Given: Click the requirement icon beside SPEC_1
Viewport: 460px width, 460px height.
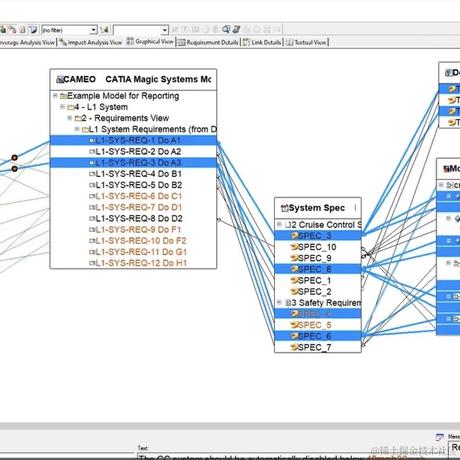Looking at the screenshot, I should (294, 280).
